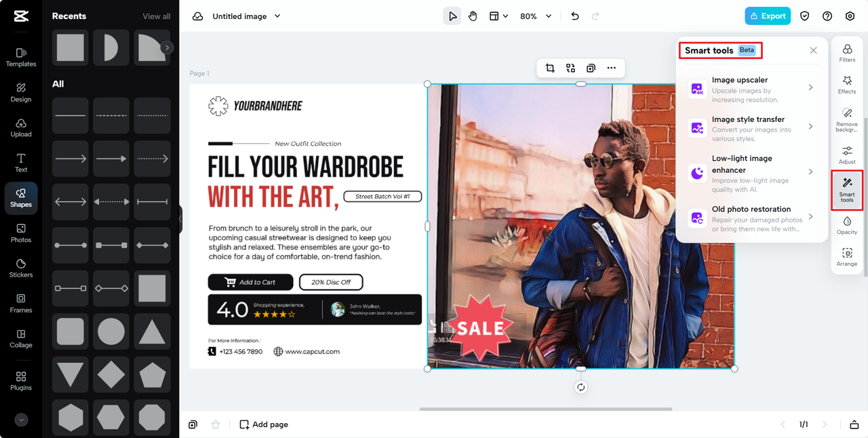Screen dimensions: 868x438
Task: Open the Effects tool
Action: coord(847,85)
